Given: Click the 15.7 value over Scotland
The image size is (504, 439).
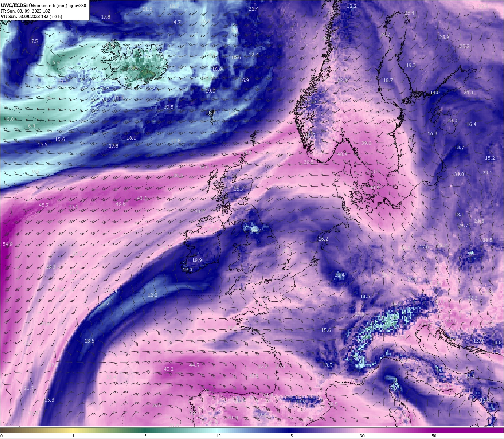Looking at the screenshot, I should click(239, 189).
